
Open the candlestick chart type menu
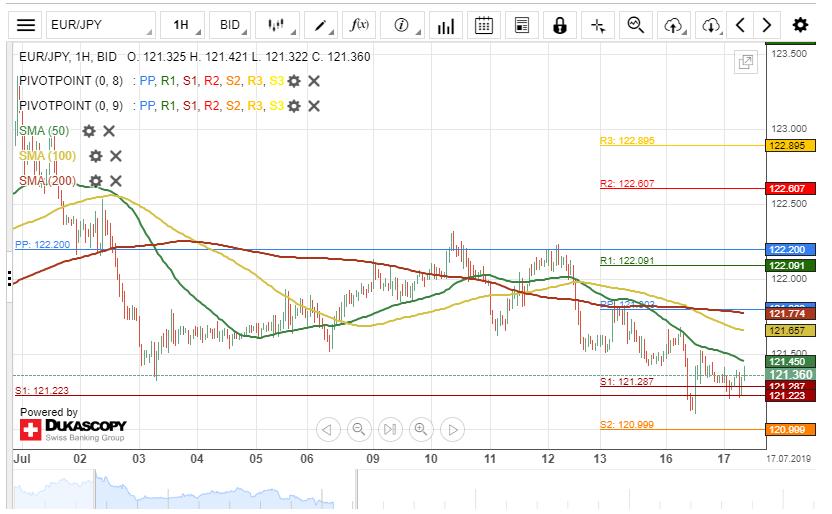coord(277,25)
